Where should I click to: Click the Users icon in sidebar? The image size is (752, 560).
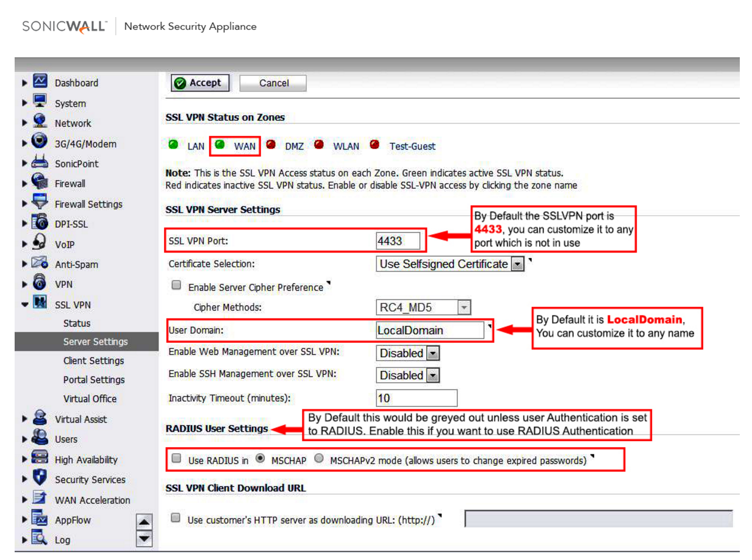(x=40, y=438)
